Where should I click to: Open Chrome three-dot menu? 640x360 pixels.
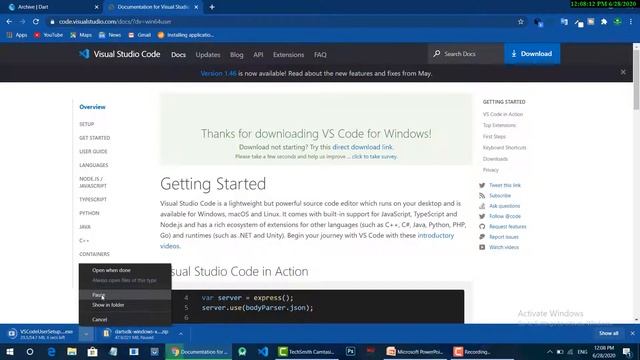tap(631, 22)
